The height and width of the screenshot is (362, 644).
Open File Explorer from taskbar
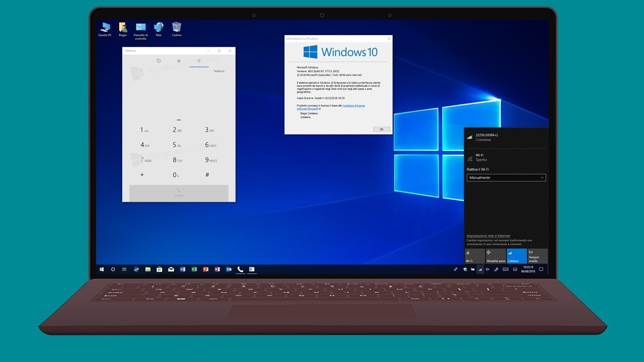pos(148,269)
